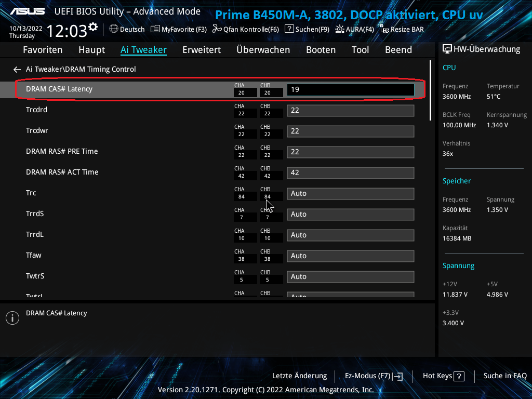Open Suchen (F9) search
Screen dimensions: 532x399
click(307, 29)
